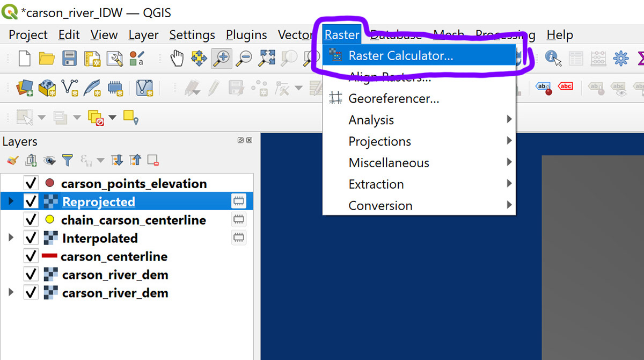Click Filter Legend funnel icon

(x=67, y=160)
